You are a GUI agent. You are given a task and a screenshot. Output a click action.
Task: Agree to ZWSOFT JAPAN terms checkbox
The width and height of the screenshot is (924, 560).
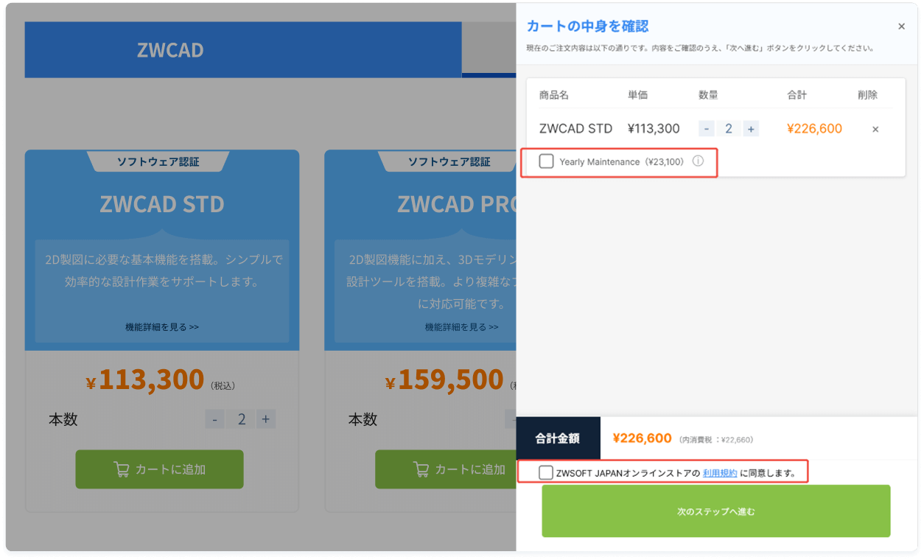click(x=546, y=472)
